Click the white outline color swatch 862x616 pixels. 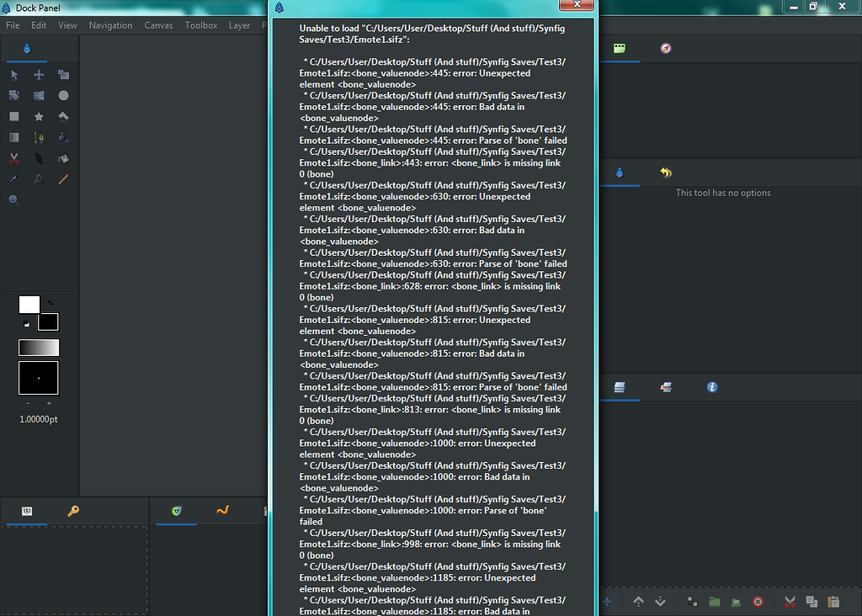pos(29,305)
